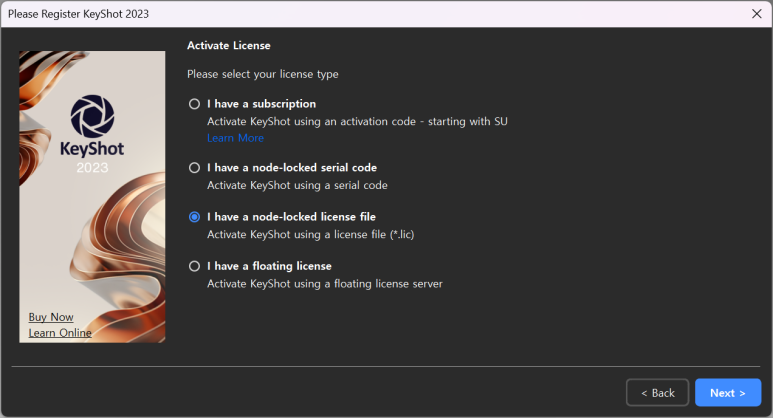Choose the node-locked serial code radio option
Screen dimensions: 773x418
click(x=194, y=168)
